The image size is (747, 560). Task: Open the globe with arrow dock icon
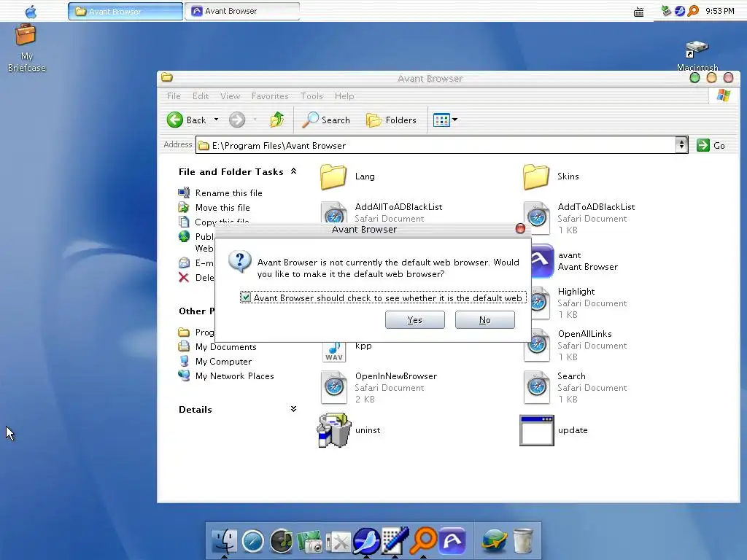(x=494, y=542)
